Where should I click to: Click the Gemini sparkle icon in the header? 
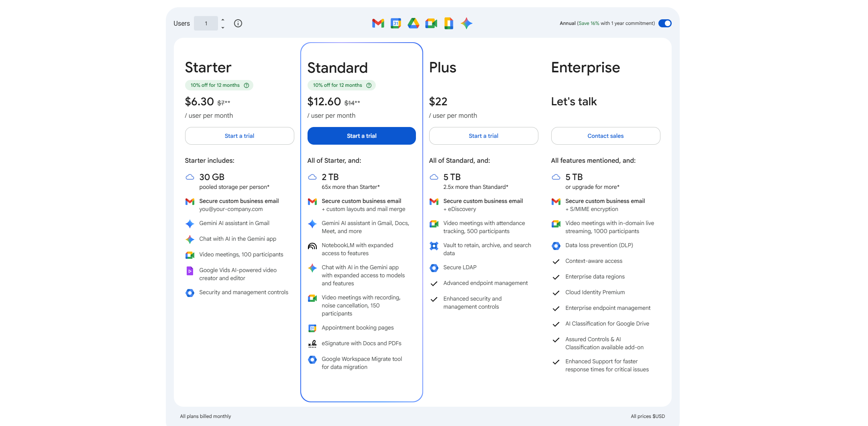pyautogui.click(x=467, y=23)
